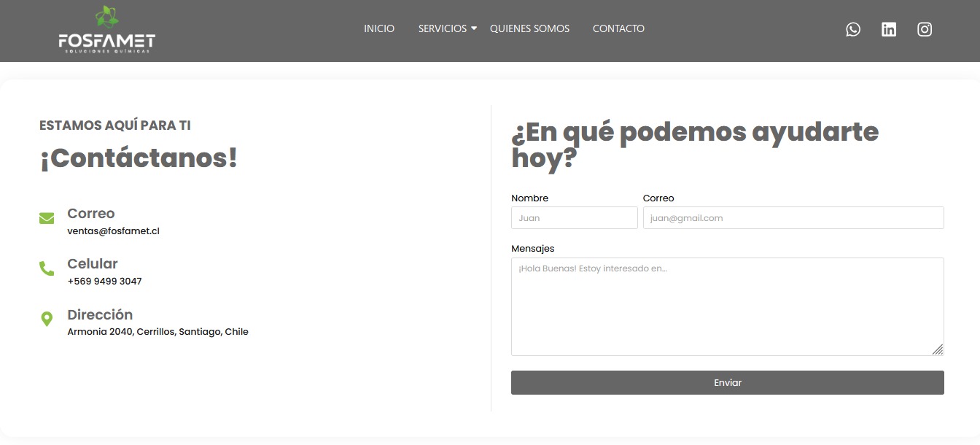Viewport: 980px width, 445px height.
Task: Open the SERVICIOS menu item
Action: pos(442,28)
